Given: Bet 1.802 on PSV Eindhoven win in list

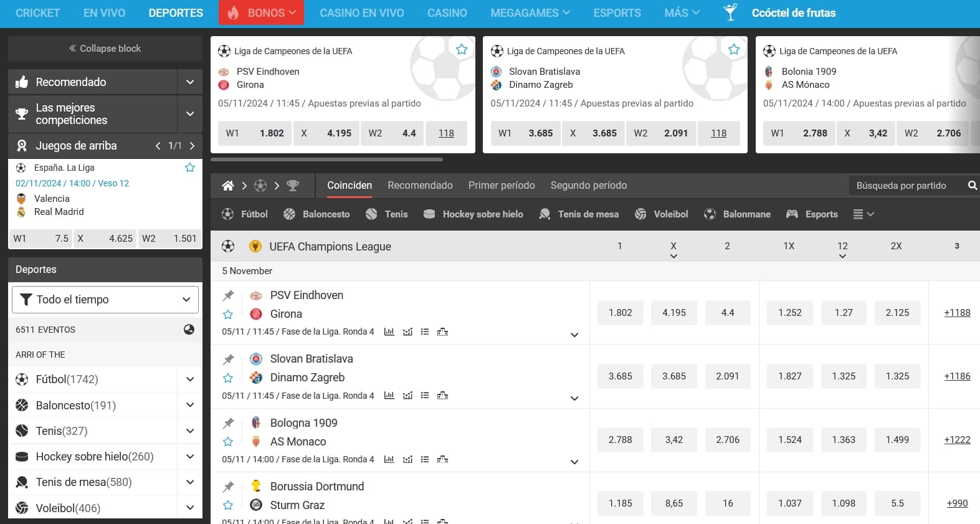Looking at the screenshot, I should [x=621, y=313].
